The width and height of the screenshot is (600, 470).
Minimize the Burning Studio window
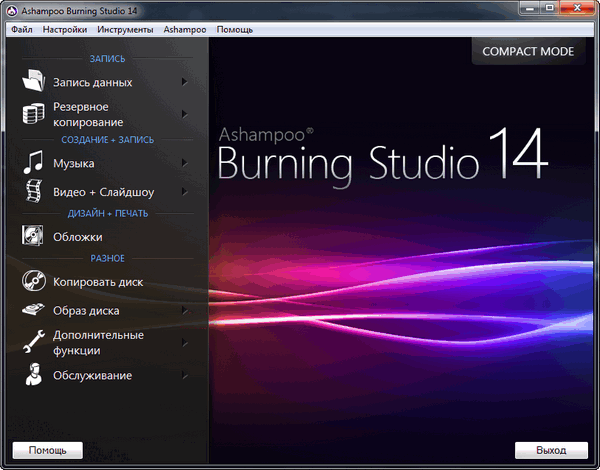530,8
